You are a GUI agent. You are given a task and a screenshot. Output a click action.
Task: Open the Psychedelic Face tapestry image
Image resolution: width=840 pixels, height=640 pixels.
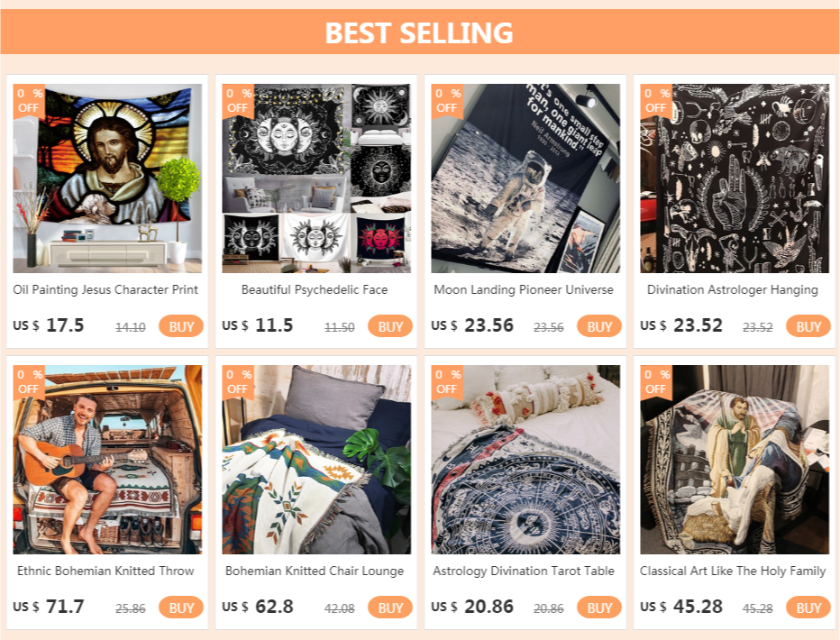point(316,178)
